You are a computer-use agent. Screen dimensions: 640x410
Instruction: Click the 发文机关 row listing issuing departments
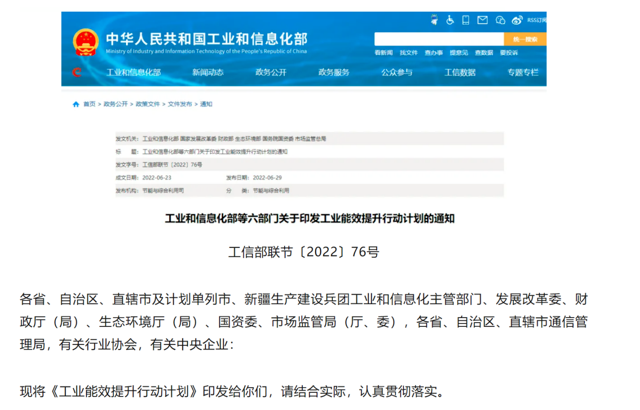[x=309, y=139]
